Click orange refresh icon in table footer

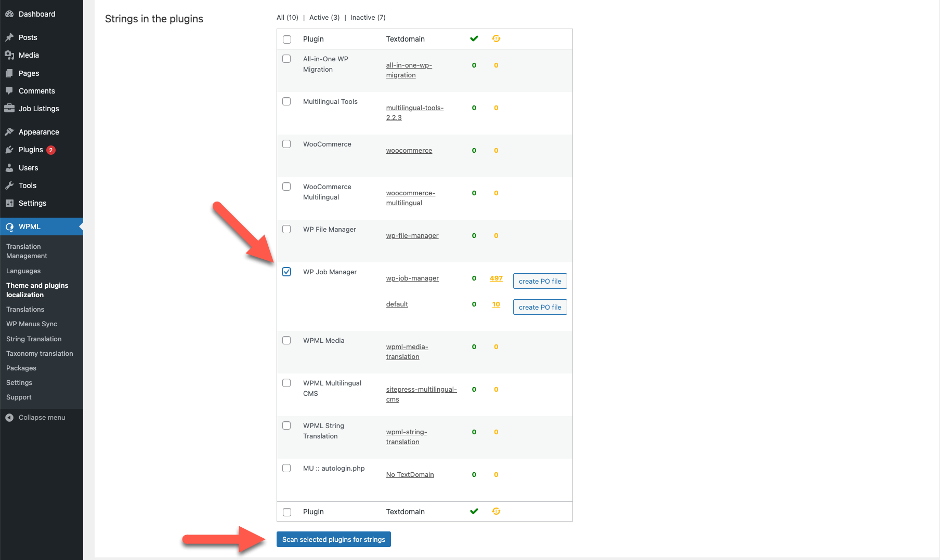496,511
